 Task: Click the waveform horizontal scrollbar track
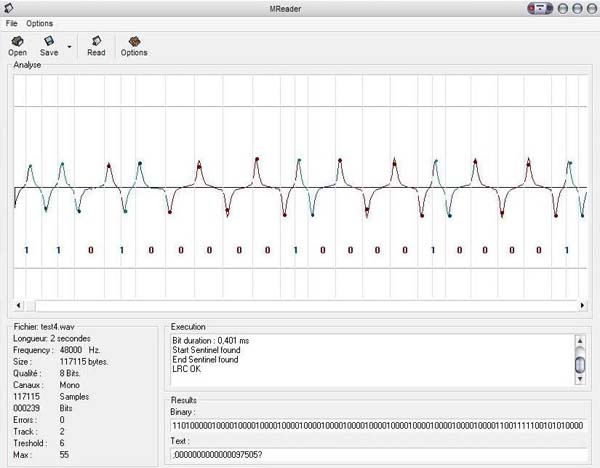300,305
